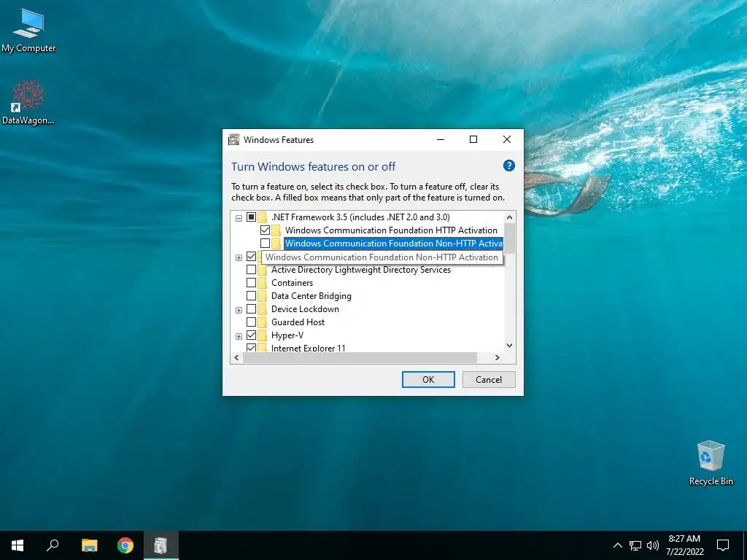Select Device Lockdown feature label
The image size is (747, 560).
click(306, 309)
